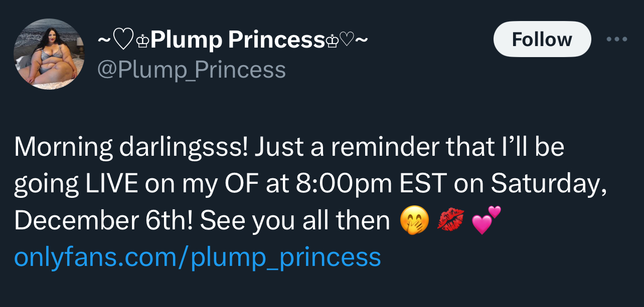Click the Plump Princess display name

[237, 40]
